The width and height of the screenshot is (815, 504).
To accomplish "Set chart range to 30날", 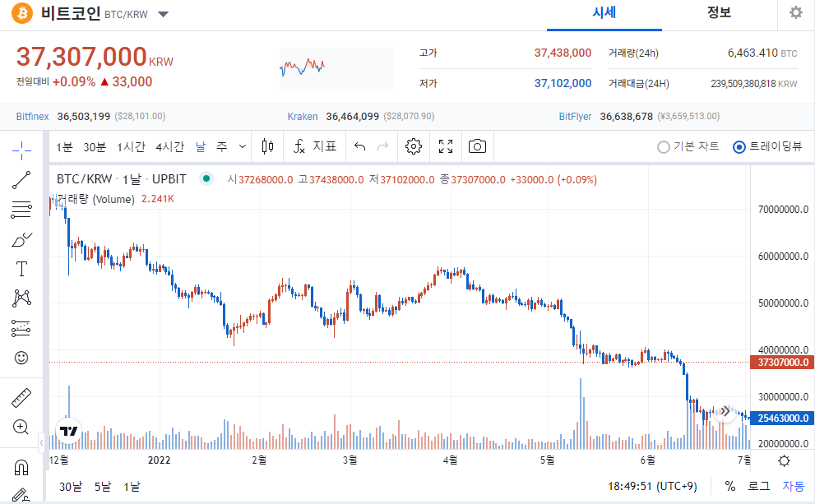I will click(x=71, y=487).
